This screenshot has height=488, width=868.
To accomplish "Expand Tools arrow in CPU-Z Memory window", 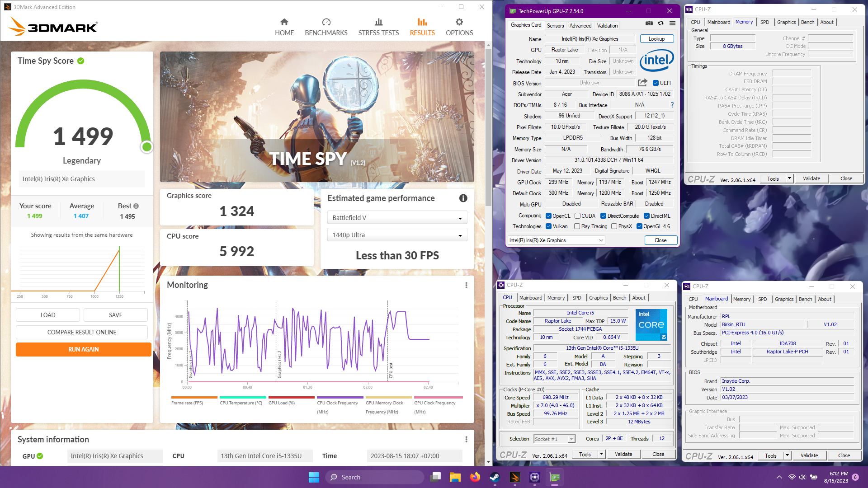I will 789,178.
